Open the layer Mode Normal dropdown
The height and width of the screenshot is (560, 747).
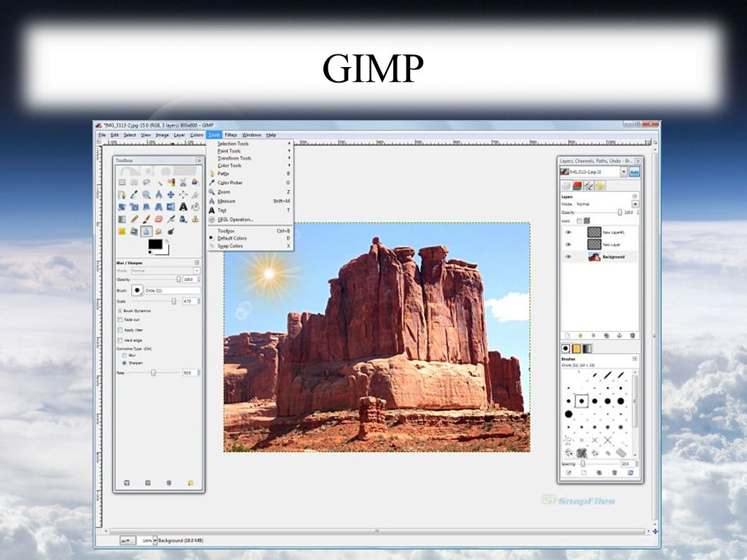(x=635, y=204)
